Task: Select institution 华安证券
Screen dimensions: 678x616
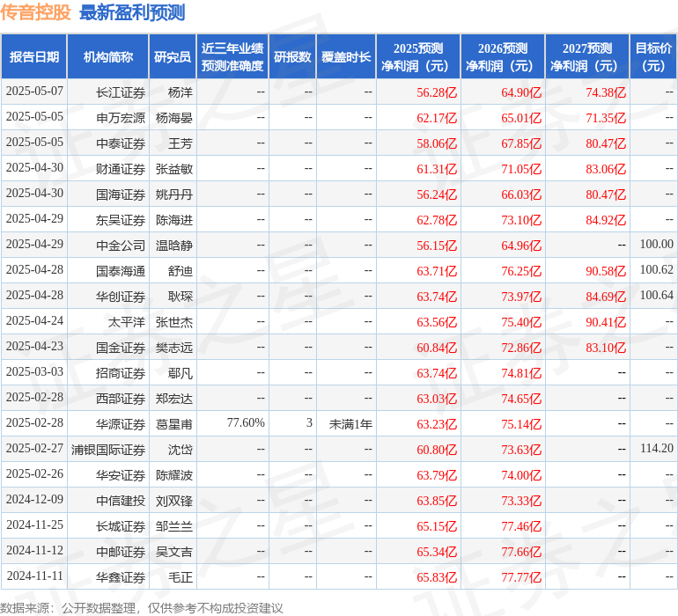Action: (121, 475)
